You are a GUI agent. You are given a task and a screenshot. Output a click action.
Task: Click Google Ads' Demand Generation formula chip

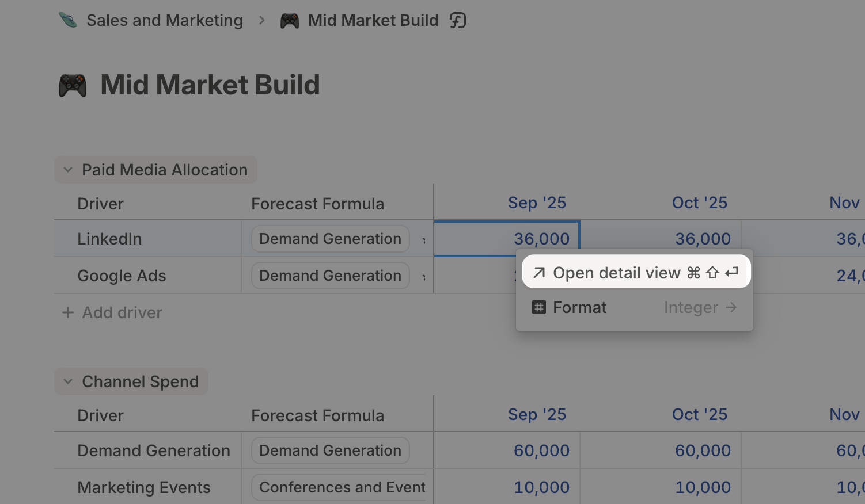[x=331, y=276]
